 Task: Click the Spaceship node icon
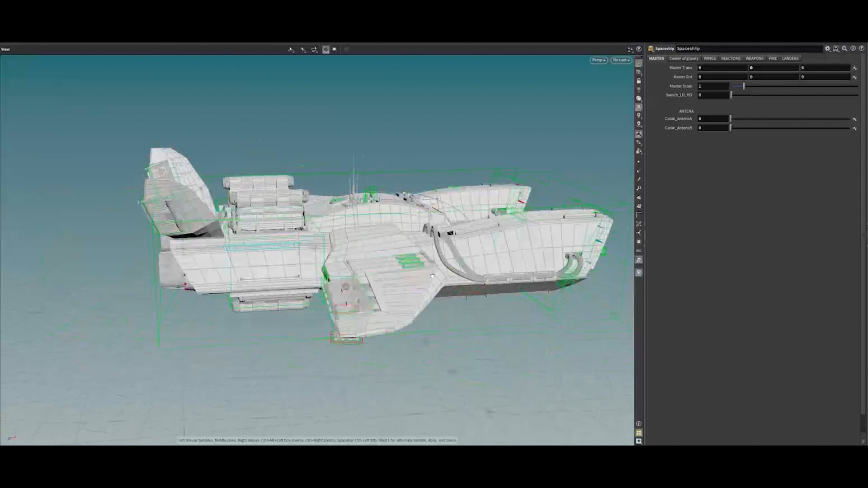point(651,48)
